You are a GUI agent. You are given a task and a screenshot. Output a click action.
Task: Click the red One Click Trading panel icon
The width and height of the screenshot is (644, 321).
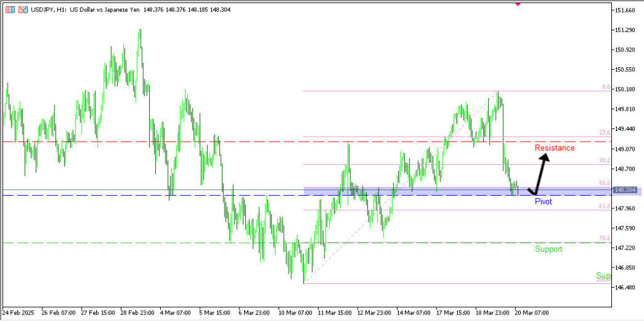(9, 10)
